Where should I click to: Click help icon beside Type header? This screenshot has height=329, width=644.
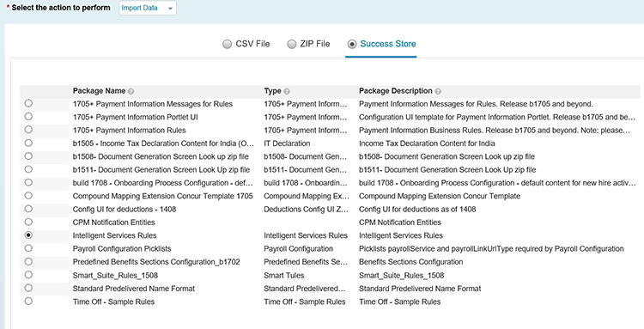287,91
